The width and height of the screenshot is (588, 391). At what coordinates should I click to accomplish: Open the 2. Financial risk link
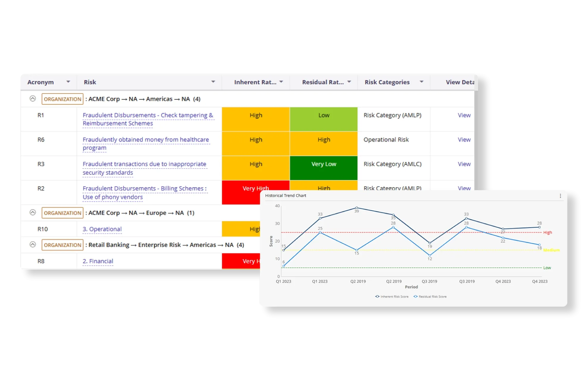[98, 261]
